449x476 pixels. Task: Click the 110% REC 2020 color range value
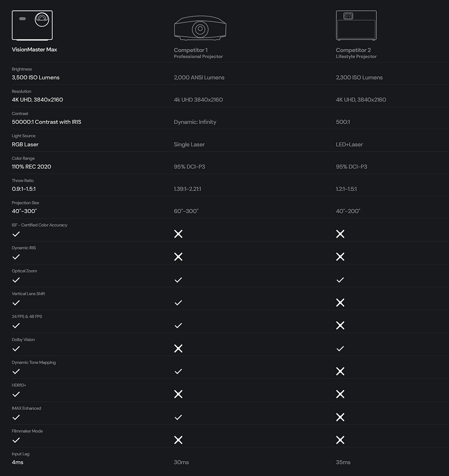[x=31, y=166]
